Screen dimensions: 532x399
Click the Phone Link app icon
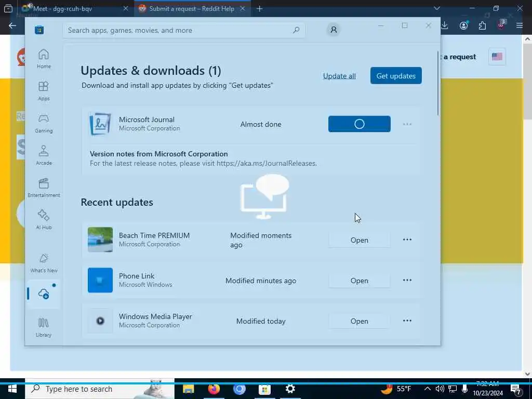(100, 280)
